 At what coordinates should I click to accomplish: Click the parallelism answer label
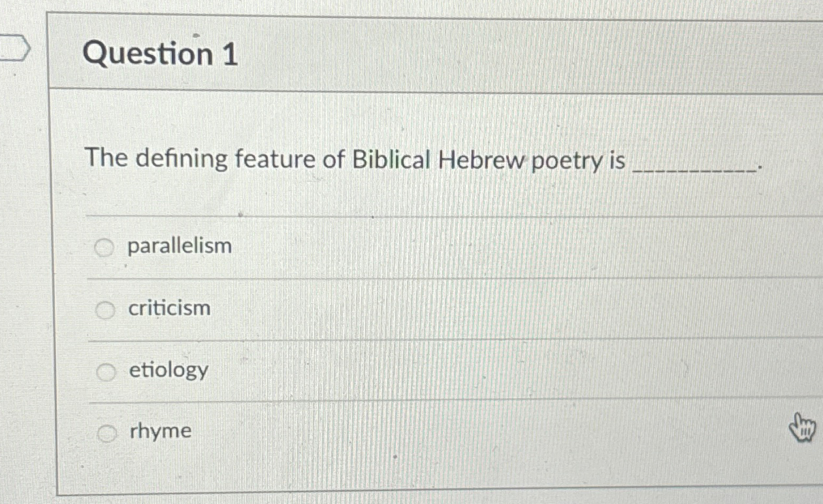[178, 247]
